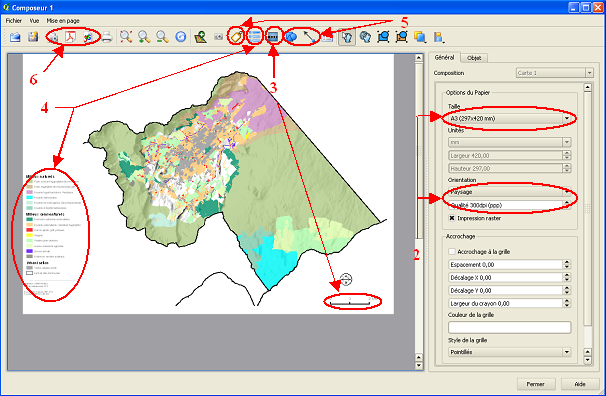Open the Paysage orientation dropdown

509,192
